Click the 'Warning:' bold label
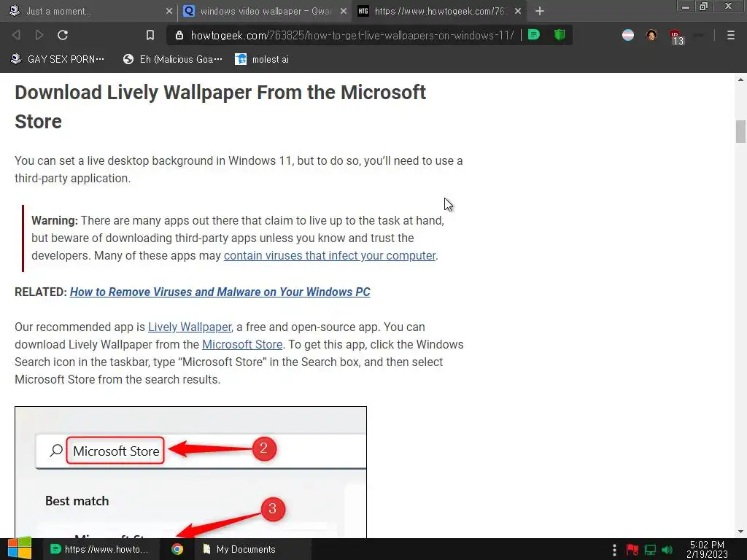 pyautogui.click(x=54, y=220)
